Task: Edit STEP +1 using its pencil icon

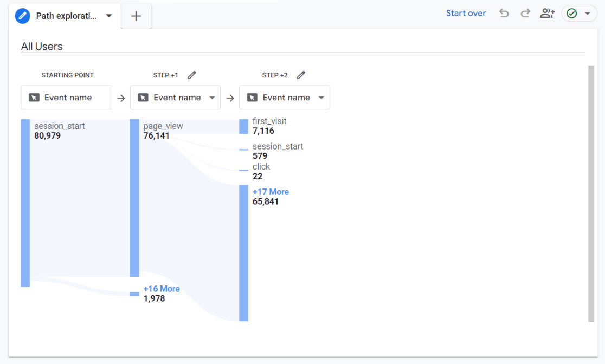Action: 191,75
